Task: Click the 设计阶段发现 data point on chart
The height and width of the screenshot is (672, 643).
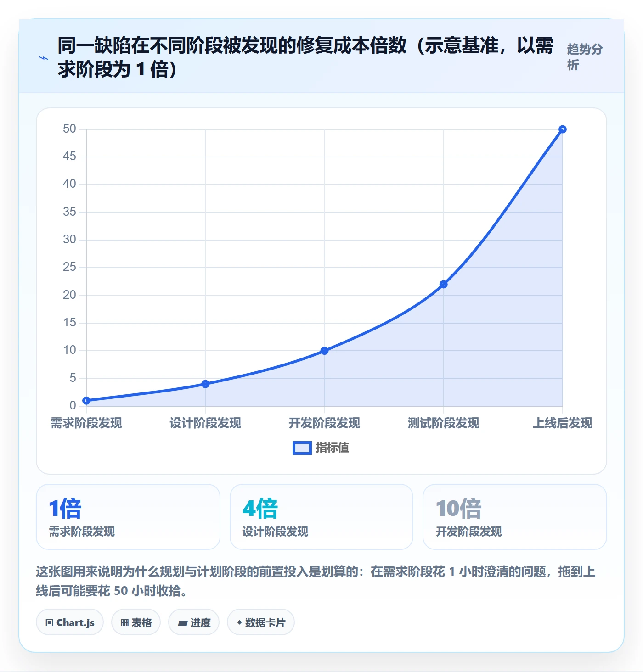Action: point(205,384)
